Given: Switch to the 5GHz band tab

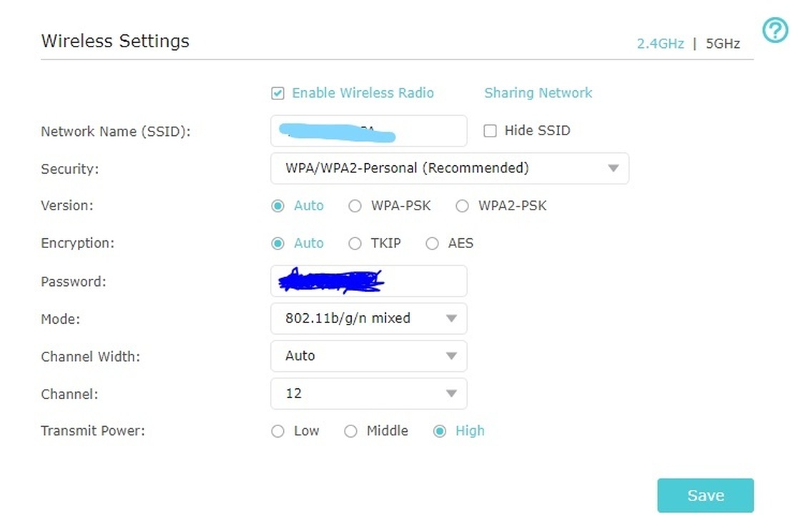Looking at the screenshot, I should click(x=722, y=44).
